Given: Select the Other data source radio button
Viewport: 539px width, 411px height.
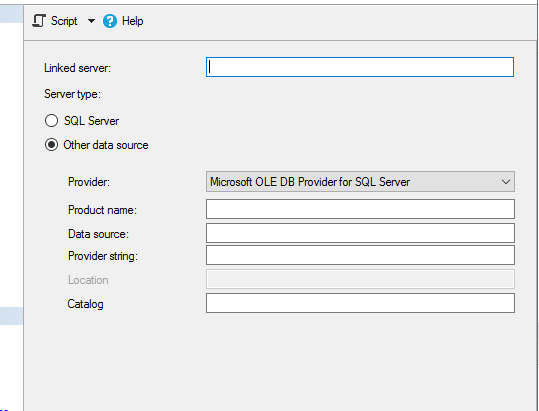Looking at the screenshot, I should (51, 145).
